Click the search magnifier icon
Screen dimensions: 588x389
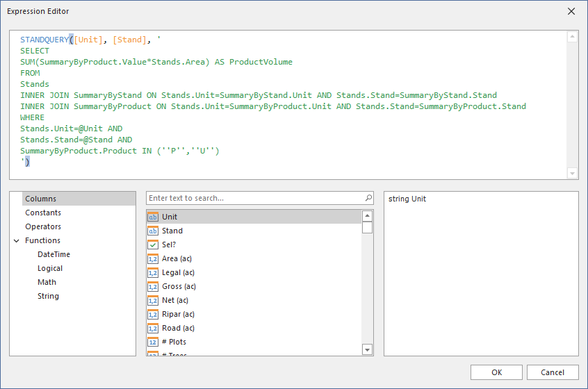tap(368, 198)
